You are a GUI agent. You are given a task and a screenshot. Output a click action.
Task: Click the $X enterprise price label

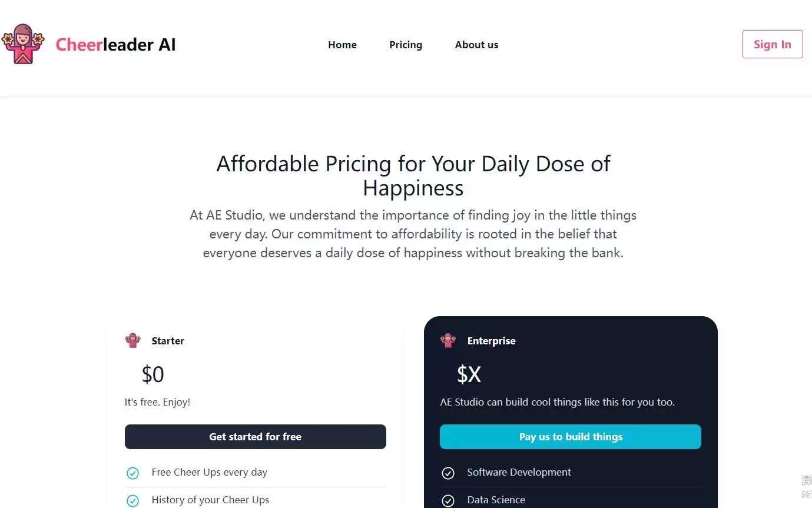tap(469, 374)
